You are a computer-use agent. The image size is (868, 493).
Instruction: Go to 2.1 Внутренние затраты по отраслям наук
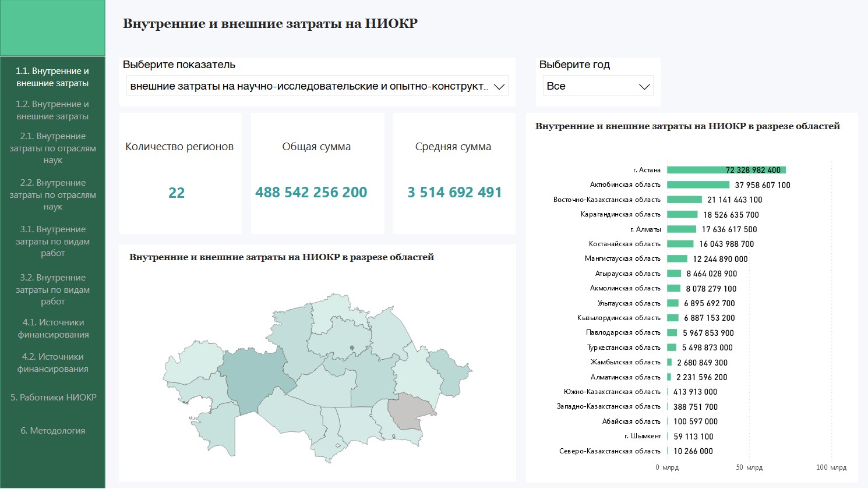(x=52, y=148)
